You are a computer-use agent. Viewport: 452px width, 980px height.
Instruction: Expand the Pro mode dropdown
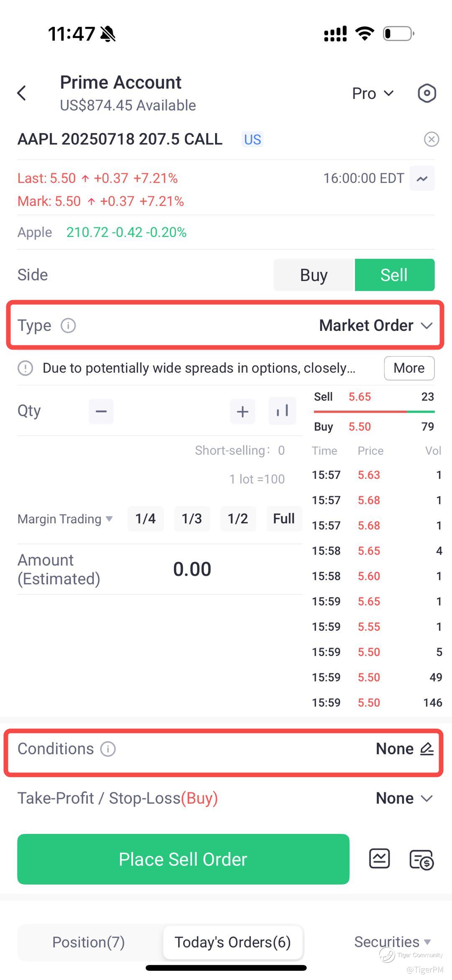(x=372, y=93)
